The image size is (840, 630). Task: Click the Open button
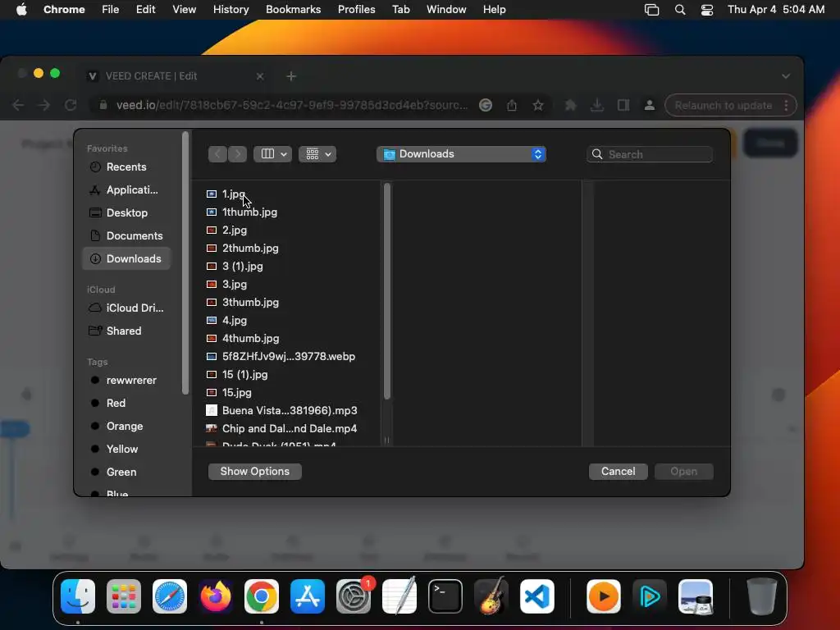pos(684,472)
